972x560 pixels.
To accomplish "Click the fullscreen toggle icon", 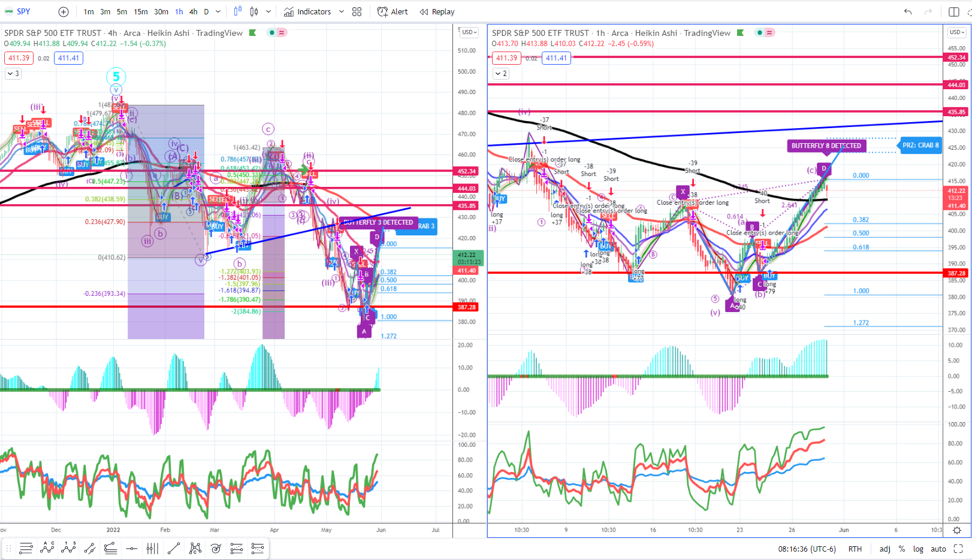I will [x=958, y=549].
